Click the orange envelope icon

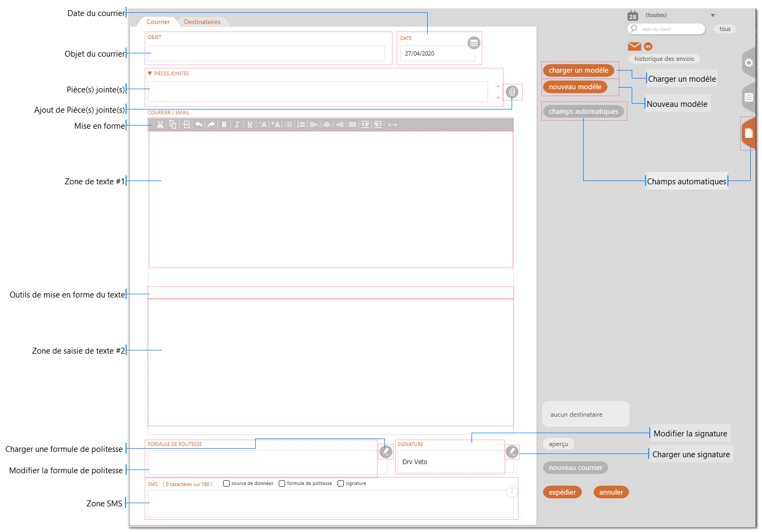click(x=634, y=46)
